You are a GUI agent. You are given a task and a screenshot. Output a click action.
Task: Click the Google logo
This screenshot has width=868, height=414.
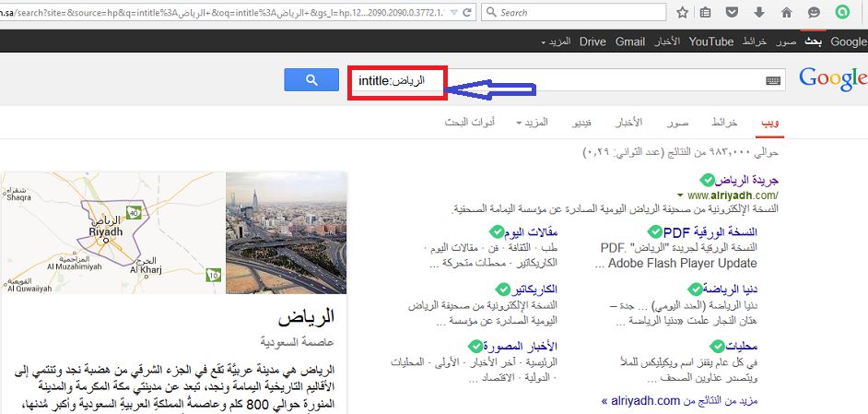pos(833,79)
